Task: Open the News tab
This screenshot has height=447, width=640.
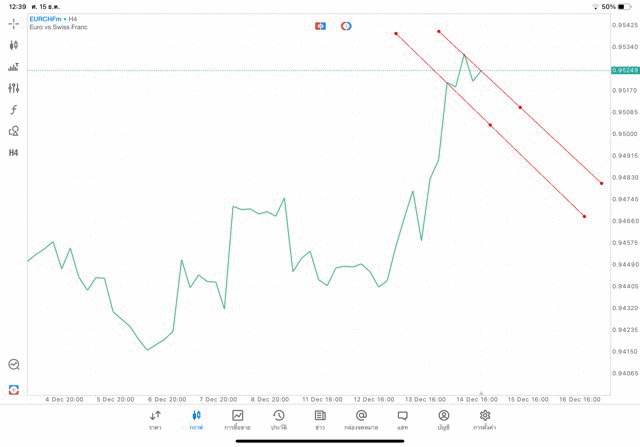Action: (320, 420)
